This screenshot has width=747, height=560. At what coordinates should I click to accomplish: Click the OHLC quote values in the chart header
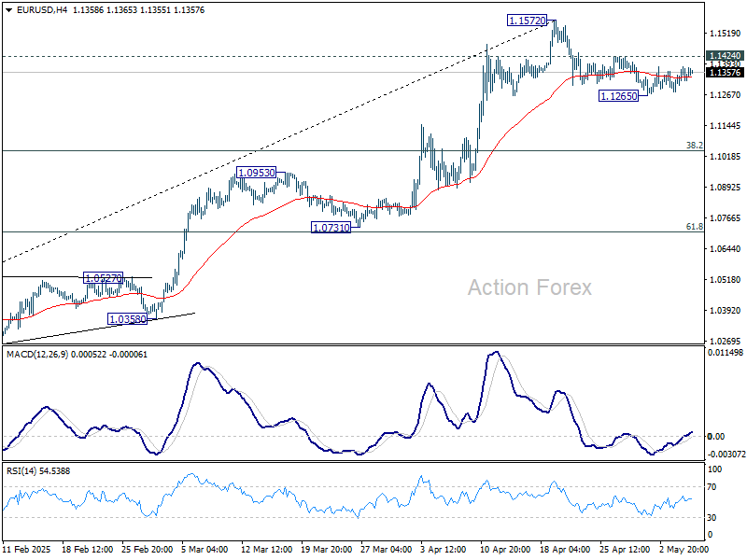point(138,10)
